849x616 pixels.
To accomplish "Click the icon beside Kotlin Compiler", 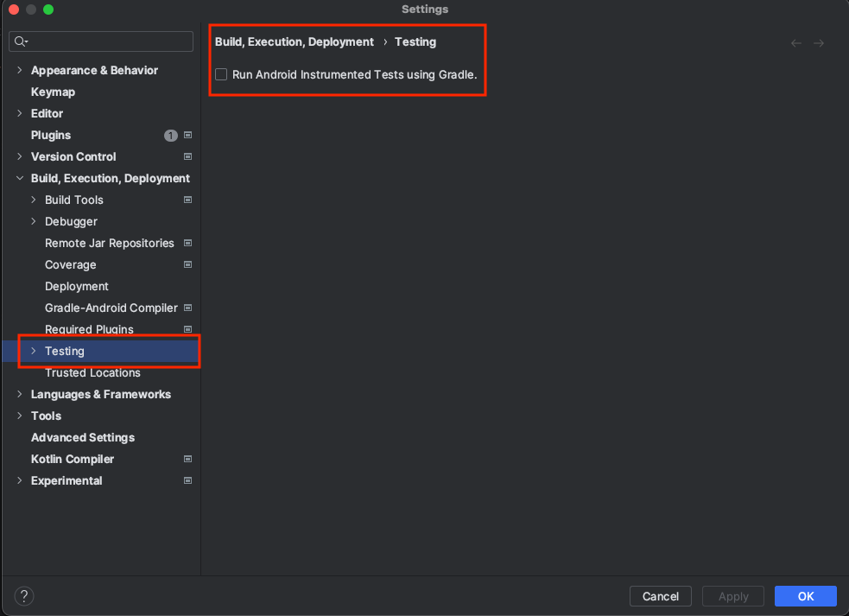I will (x=187, y=459).
